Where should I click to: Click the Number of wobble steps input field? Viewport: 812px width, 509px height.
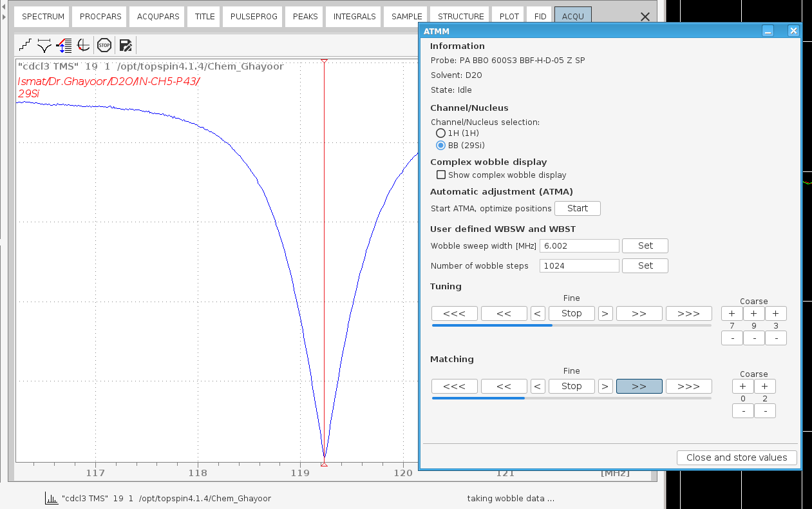579,265
